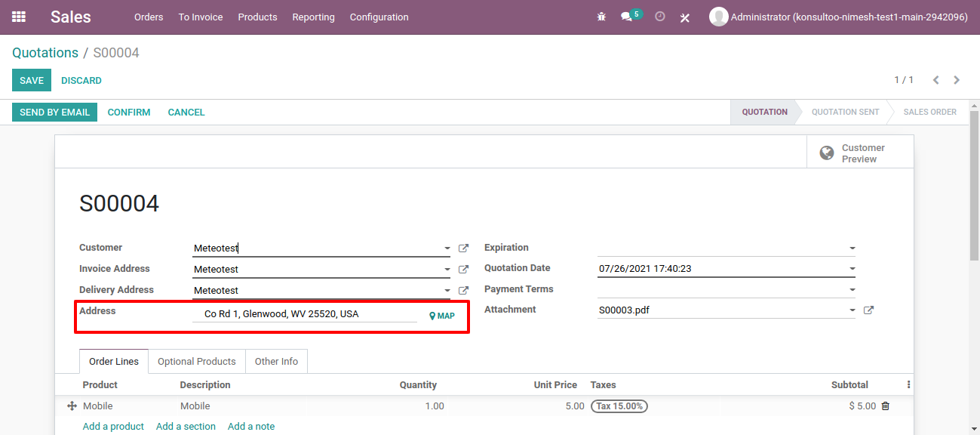Open Invoice Address external link icon

[464, 270]
